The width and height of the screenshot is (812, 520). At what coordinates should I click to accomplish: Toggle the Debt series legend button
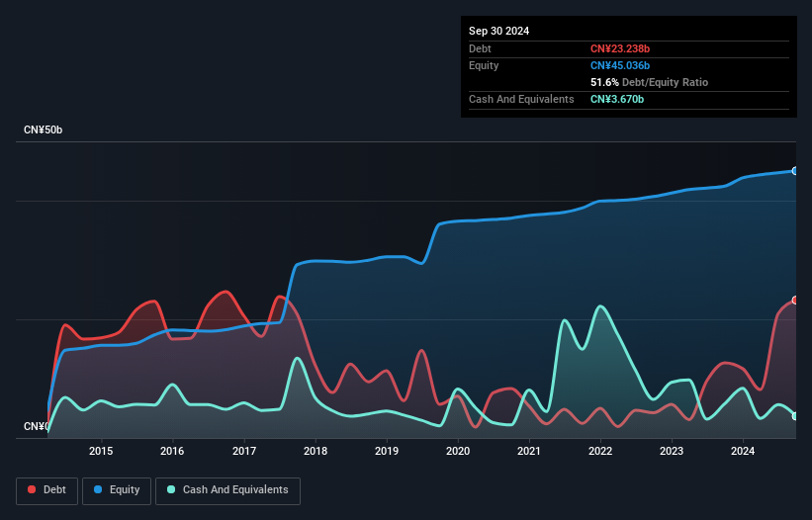click(x=46, y=490)
